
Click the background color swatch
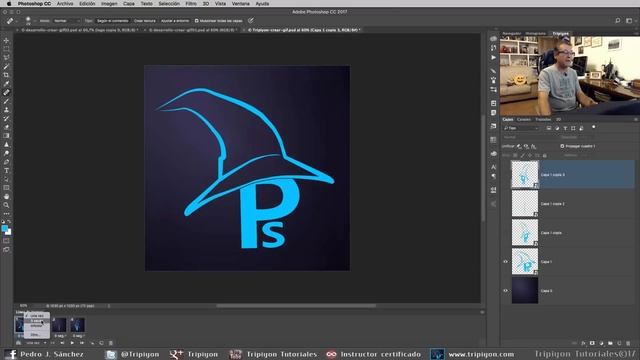[x=9, y=232]
